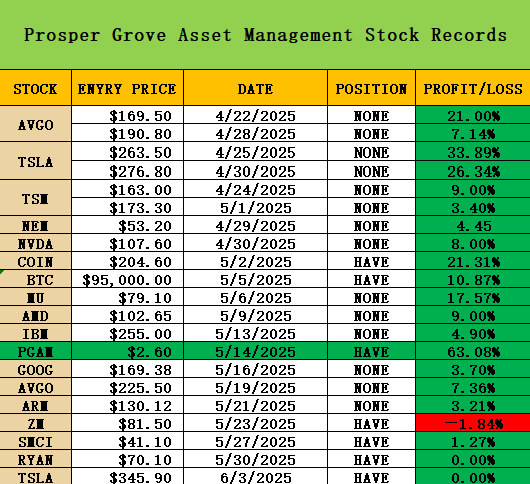This screenshot has width=530, height=484.
Task: Click the ENYRY PRICE column header
Action: click(x=127, y=88)
